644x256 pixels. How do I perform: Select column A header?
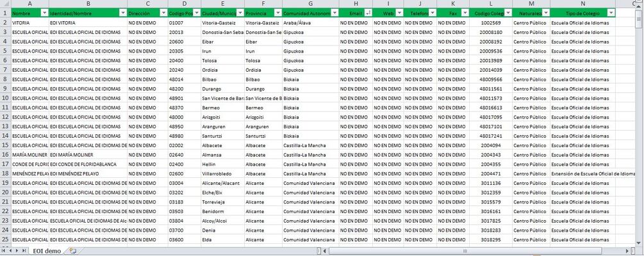pyautogui.click(x=30, y=4)
